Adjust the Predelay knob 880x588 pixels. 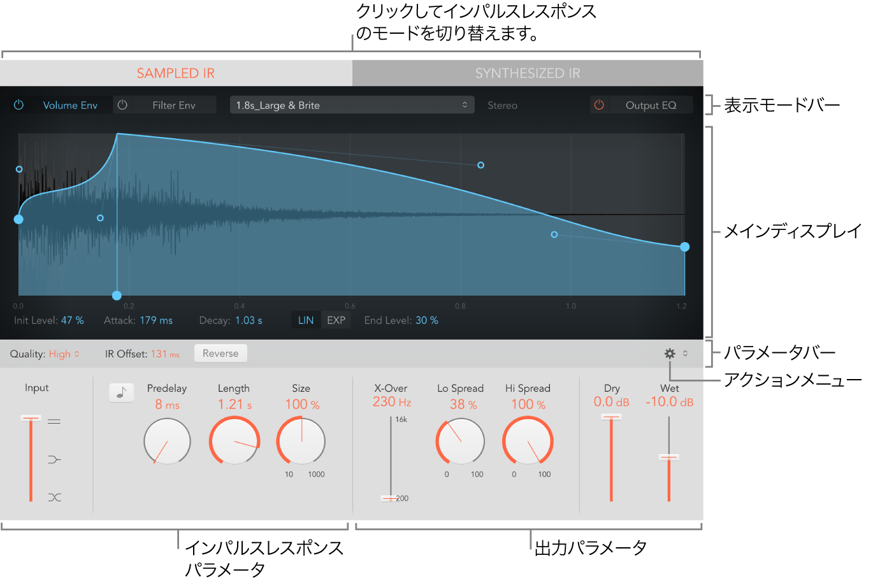[x=167, y=441]
